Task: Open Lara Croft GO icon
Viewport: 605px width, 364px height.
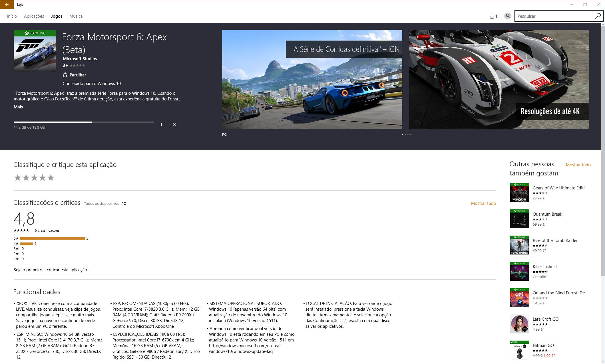Action: pos(519,324)
